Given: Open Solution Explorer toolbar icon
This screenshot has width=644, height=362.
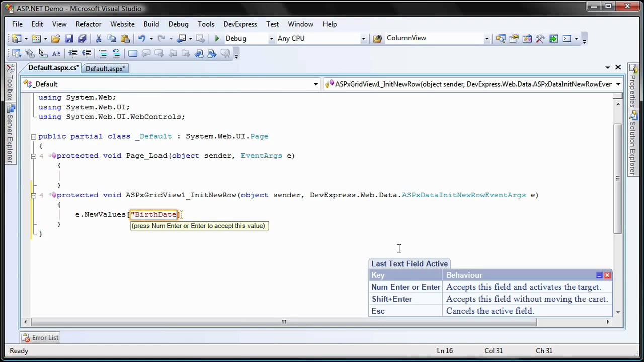Looking at the screenshot, I should click(x=501, y=38).
